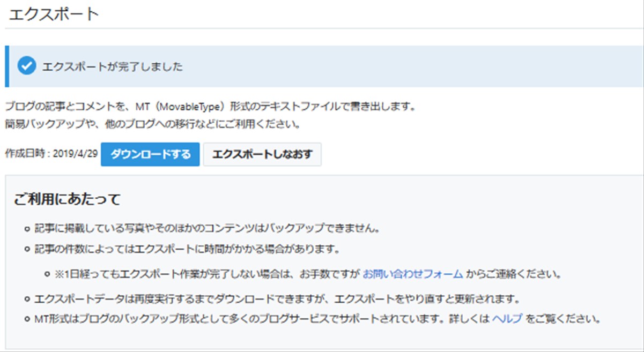Viewport: 644px width, 352px height.
Task: Click the エクスポートしなおす button
Action: pyautogui.click(x=262, y=154)
